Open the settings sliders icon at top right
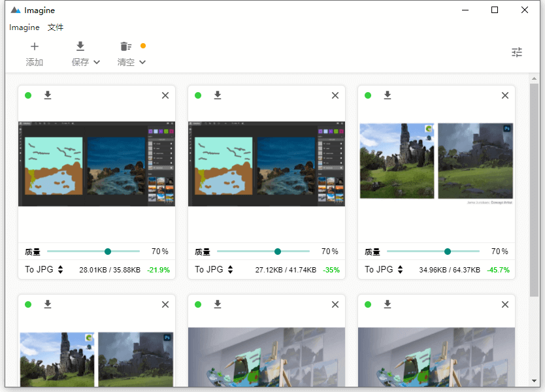 point(517,52)
